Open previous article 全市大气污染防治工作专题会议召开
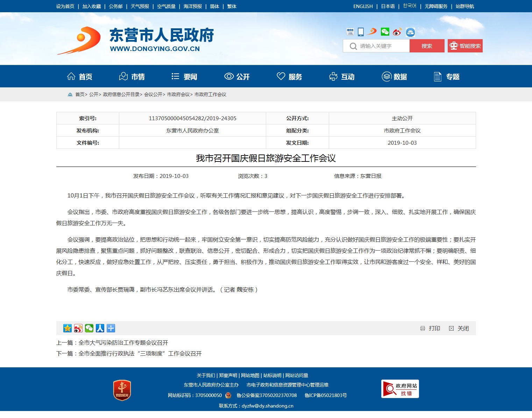This screenshot has height=418, width=532. coord(123,343)
